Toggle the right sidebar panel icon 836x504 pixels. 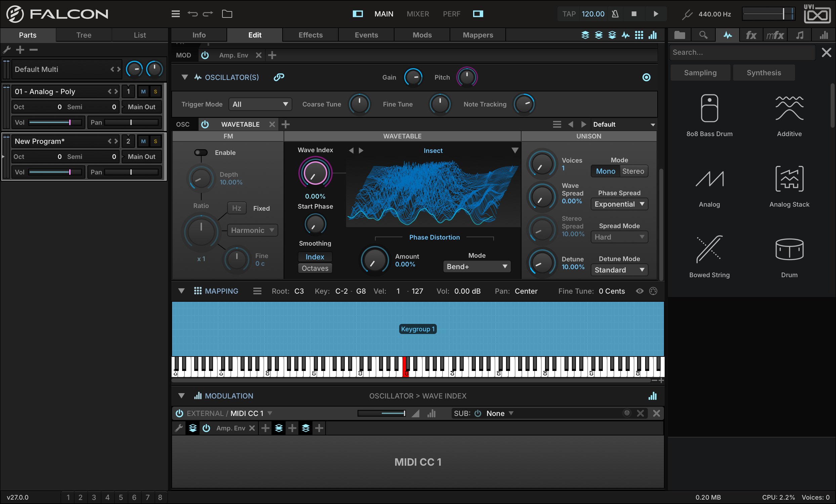pos(478,14)
